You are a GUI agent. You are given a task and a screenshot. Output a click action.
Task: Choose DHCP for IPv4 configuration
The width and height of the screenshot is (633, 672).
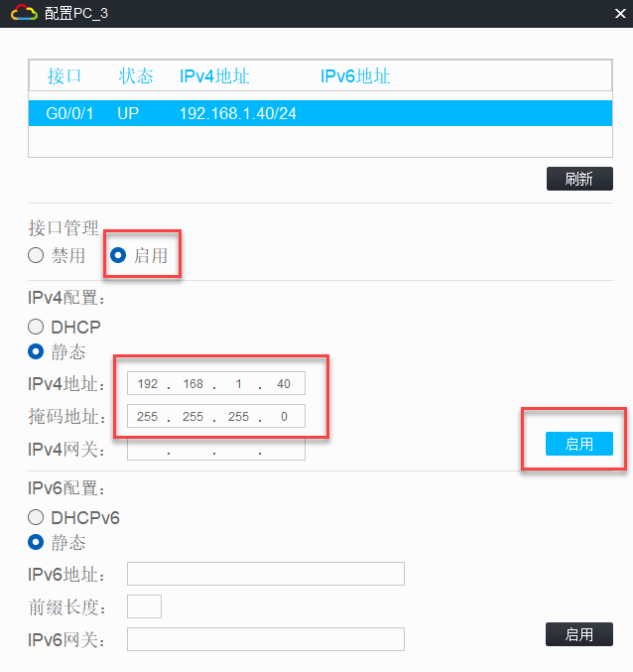pyautogui.click(x=37, y=327)
